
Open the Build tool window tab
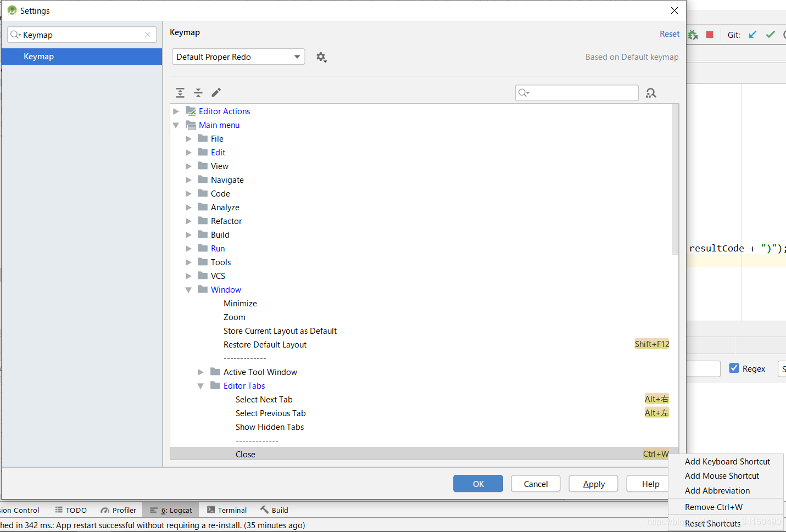coord(274,510)
